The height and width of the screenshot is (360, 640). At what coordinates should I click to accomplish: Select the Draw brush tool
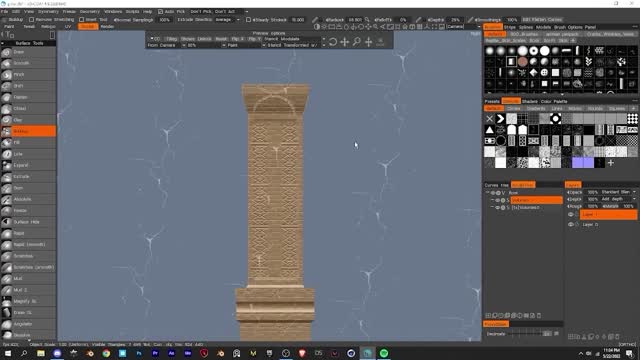(28, 52)
